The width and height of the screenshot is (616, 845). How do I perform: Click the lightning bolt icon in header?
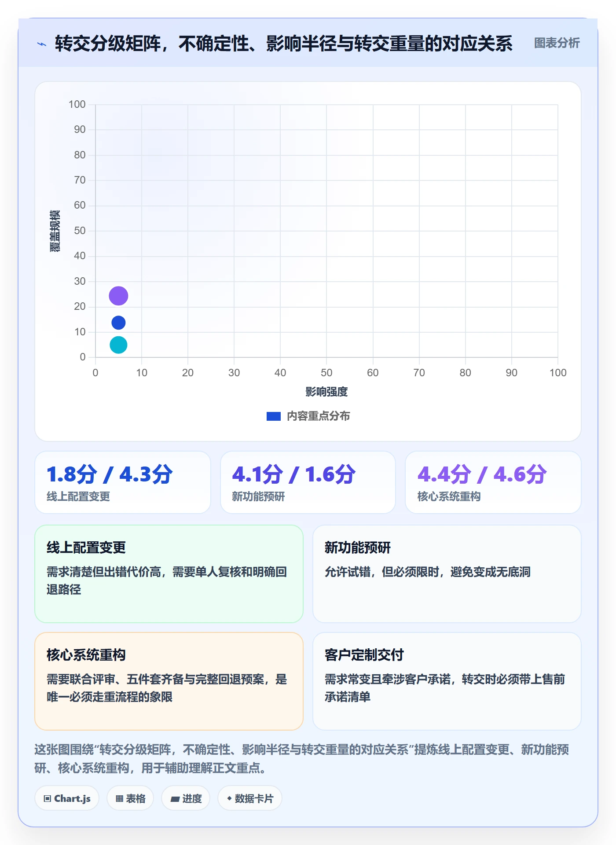42,44
